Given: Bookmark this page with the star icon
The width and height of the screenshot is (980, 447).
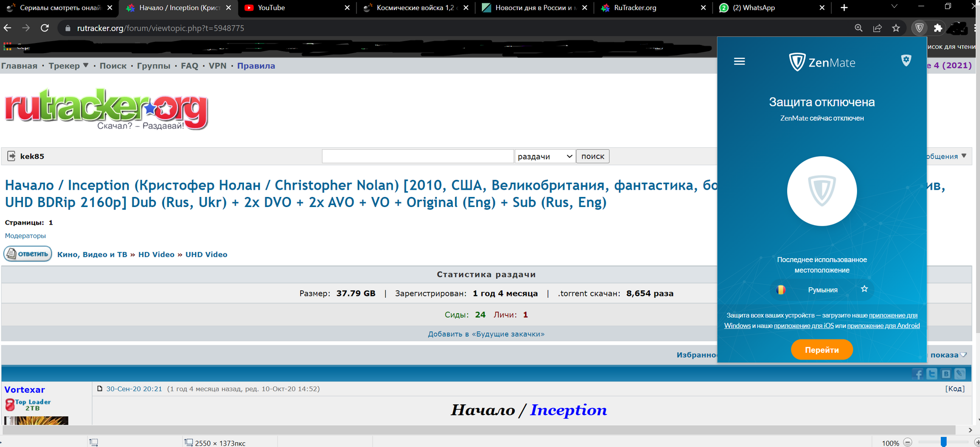Looking at the screenshot, I should (x=896, y=28).
